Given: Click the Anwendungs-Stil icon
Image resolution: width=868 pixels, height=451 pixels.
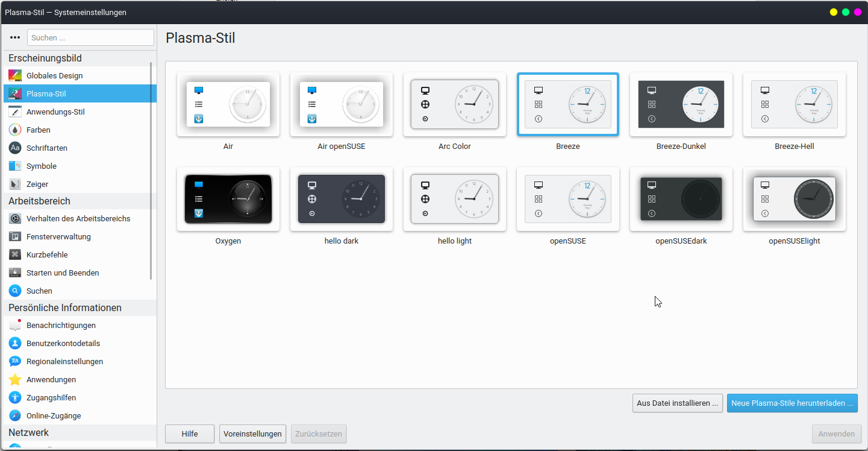Looking at the screenshot, I should [15, 112].
